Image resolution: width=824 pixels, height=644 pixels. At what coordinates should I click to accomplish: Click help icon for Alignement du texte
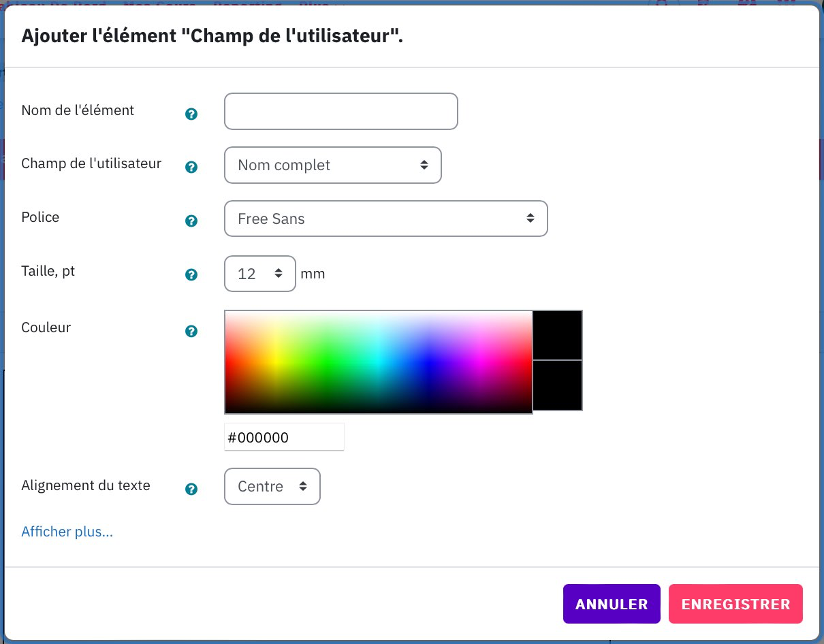coord(191,489)
